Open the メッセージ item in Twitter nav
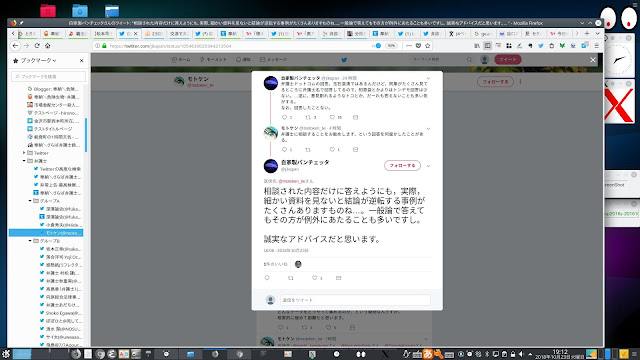 273,60
